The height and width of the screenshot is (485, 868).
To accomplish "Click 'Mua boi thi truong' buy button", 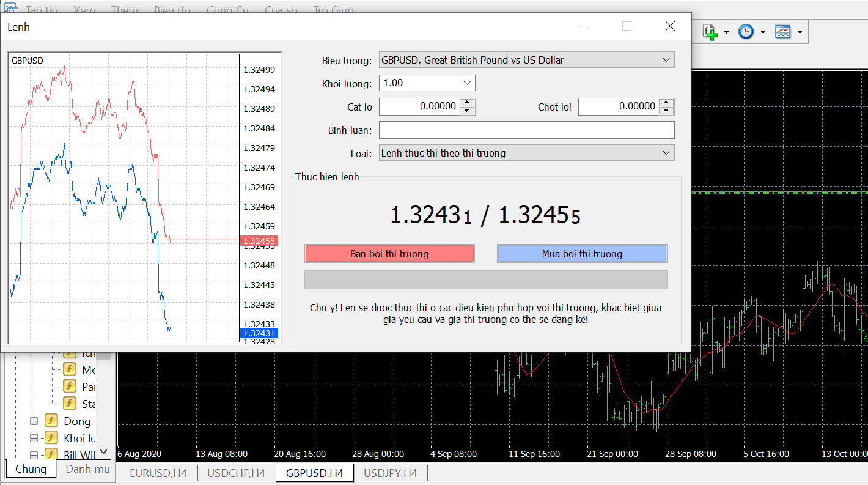I will [582, 254].
